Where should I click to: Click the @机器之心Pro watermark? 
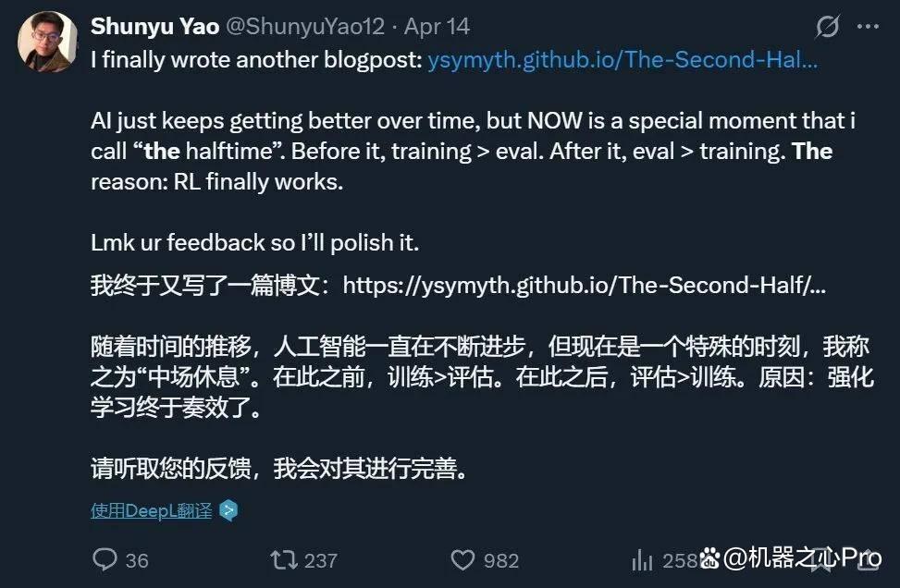[793, 557]
